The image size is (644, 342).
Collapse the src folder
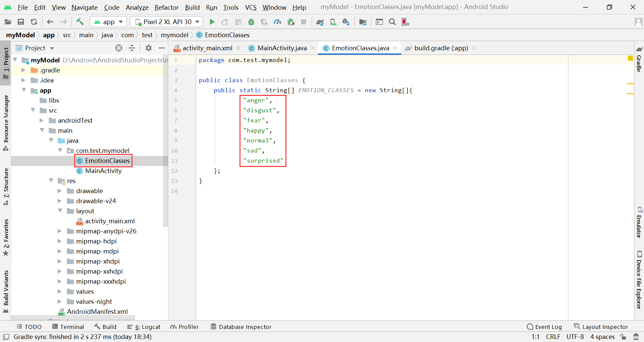(x=33, y=110)
